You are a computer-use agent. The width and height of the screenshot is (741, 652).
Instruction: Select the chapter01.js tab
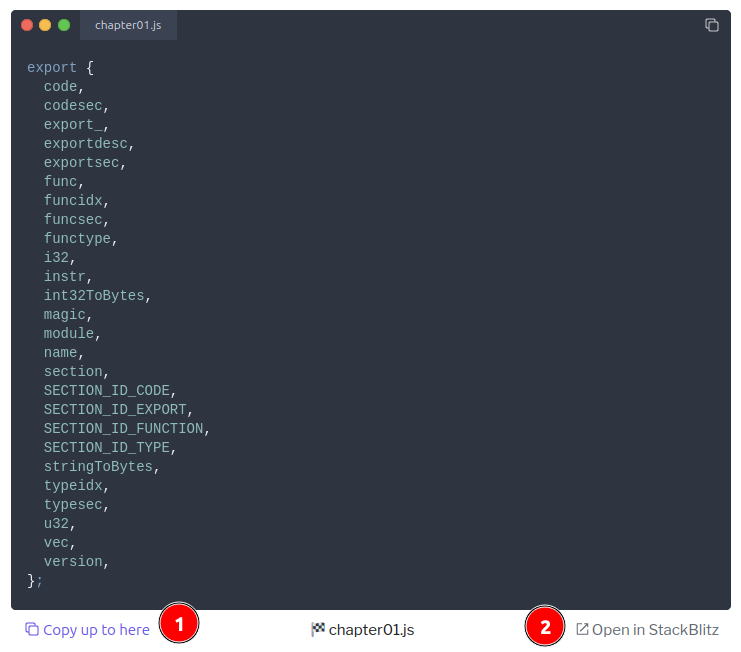(128, 25)
